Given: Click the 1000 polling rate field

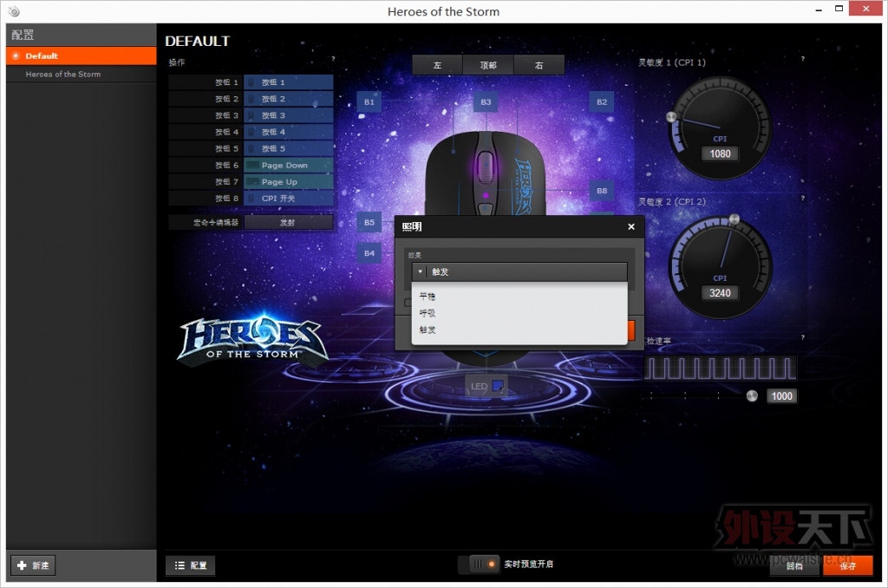Looking at the screenshot, I should click(781, 396).
